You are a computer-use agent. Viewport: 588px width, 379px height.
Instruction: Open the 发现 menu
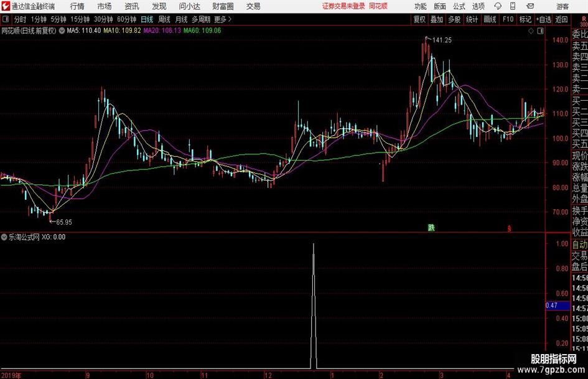pyautogui.click(x=159, y=6)
